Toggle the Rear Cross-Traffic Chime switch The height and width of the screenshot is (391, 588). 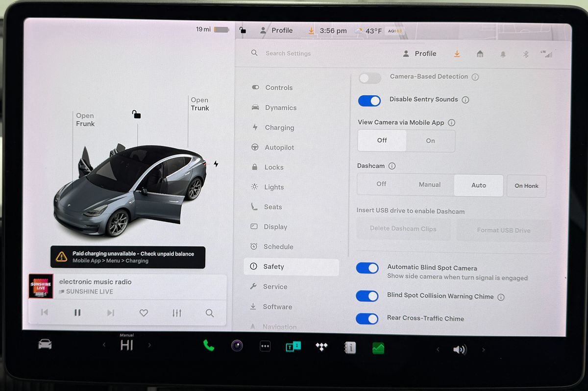(x=367, y=319)
